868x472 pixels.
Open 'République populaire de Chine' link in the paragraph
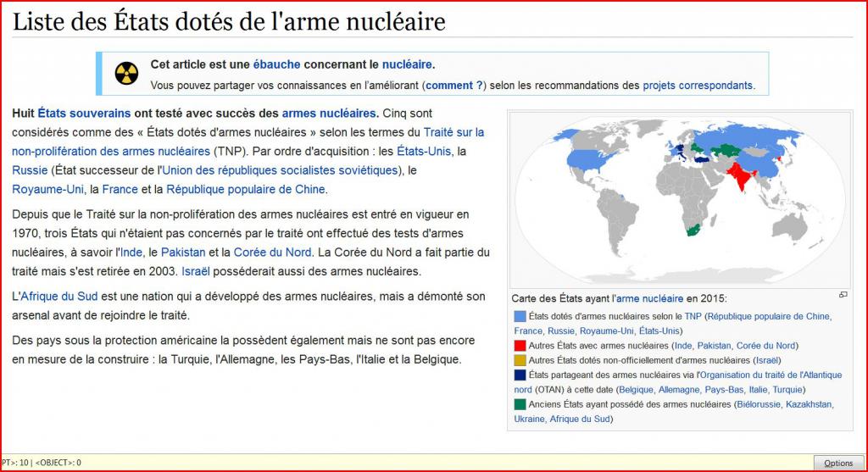[x=246, y=189]
